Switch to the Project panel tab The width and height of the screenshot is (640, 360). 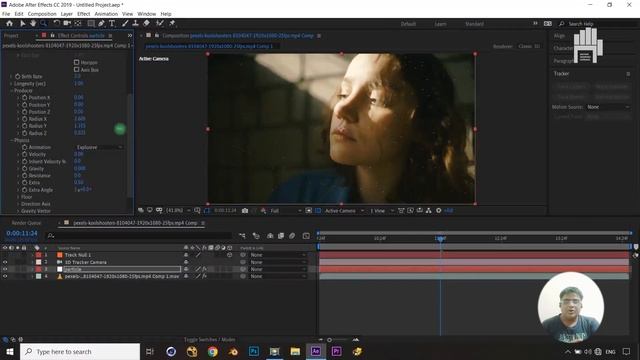click(11, 36)
